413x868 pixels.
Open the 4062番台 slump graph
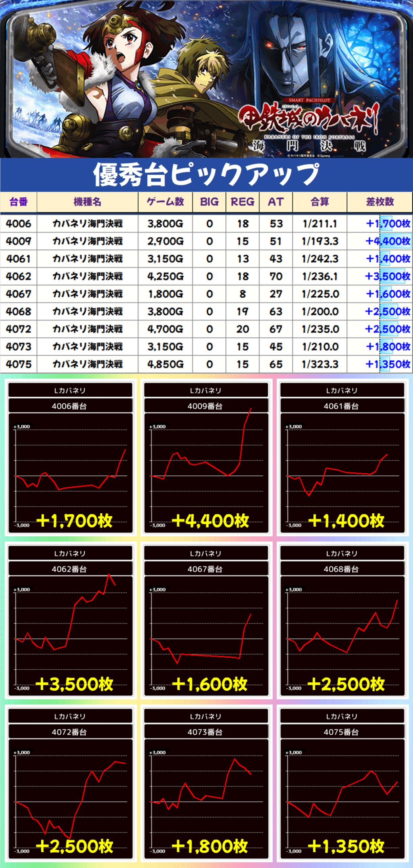[70, 636]
